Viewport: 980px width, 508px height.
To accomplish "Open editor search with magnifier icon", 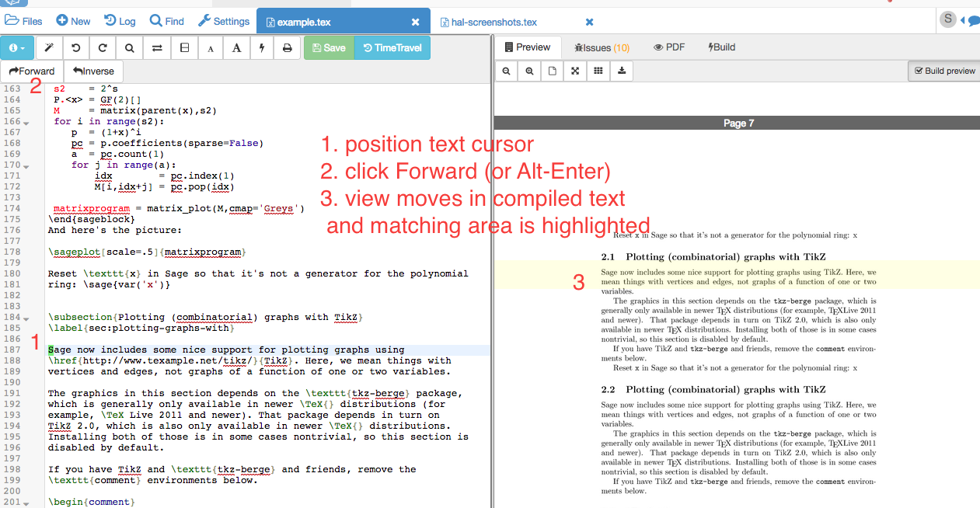I will coord(129,48).
